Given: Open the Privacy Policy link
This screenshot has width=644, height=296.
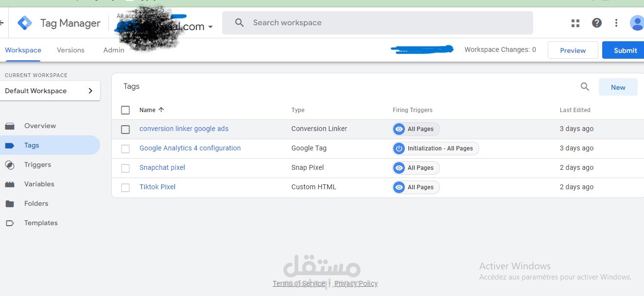Looking at the screenshot, I should (356, 283).
